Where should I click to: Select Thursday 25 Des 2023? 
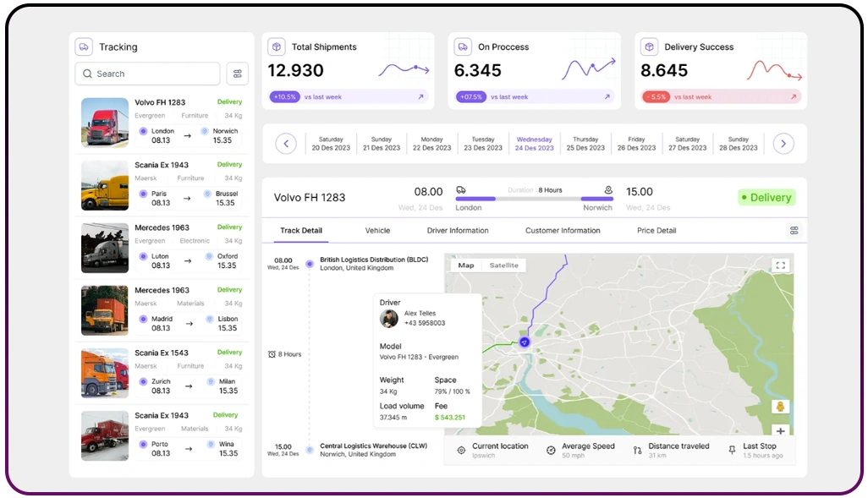585,144
